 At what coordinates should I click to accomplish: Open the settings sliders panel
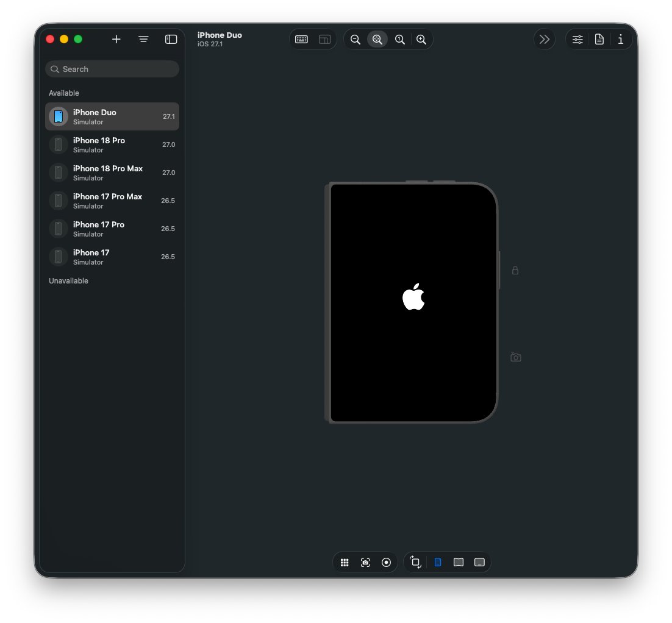coord(577,40)
